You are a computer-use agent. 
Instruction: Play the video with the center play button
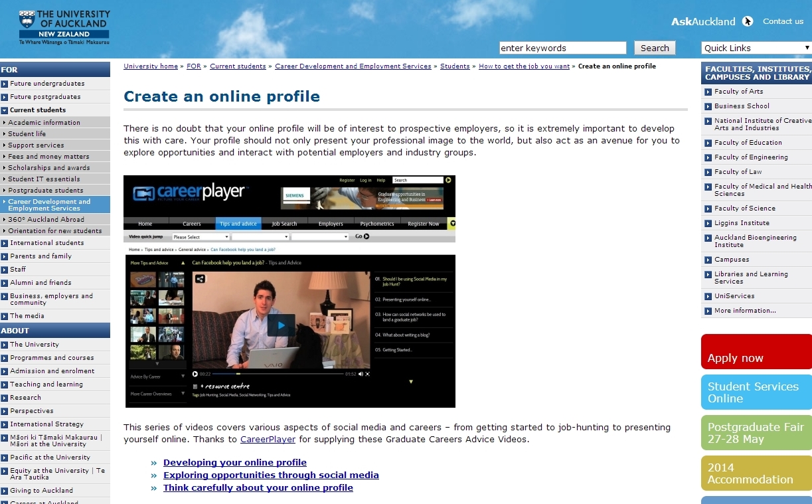pyautogui.click(x=281, y=325)
